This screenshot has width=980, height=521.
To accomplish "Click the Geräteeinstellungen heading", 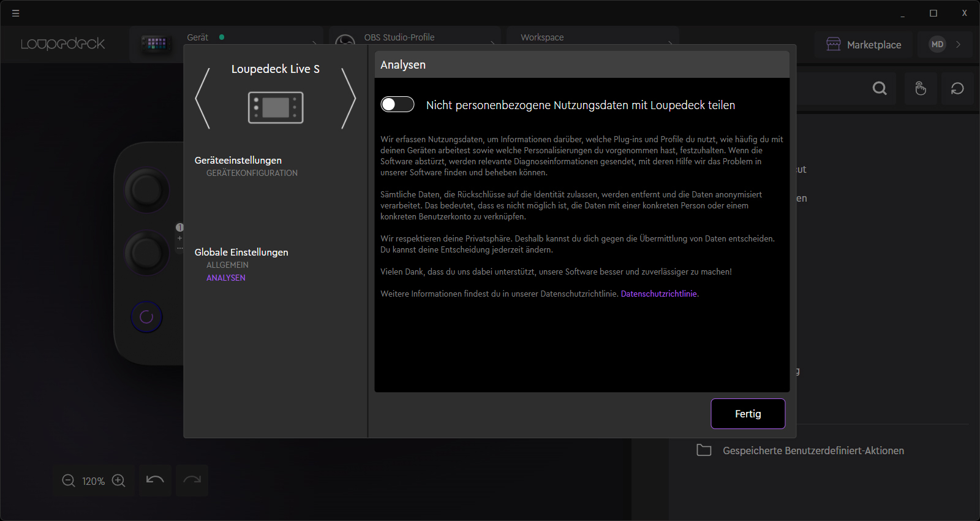I will (x=238, y=160).
